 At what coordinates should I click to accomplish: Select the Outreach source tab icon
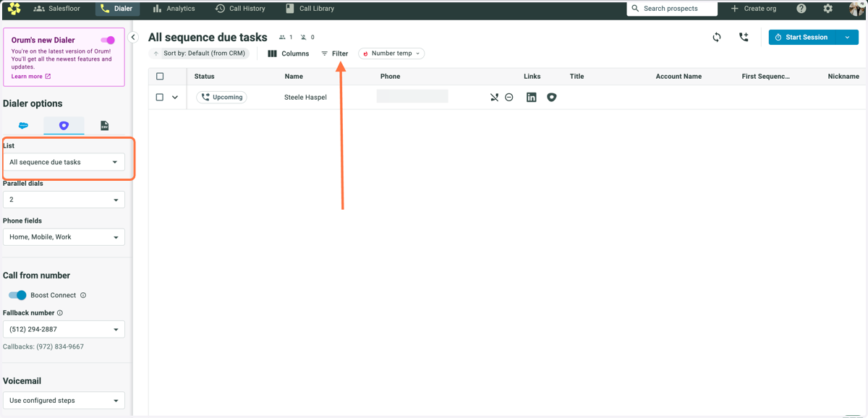pyautogui.click(x=64, y=126)
